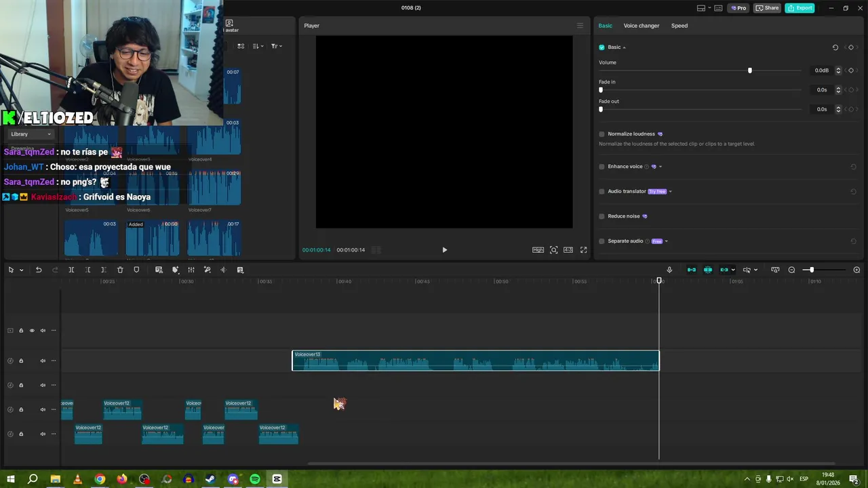Click the High quality preview icon

tap(538, 250)
